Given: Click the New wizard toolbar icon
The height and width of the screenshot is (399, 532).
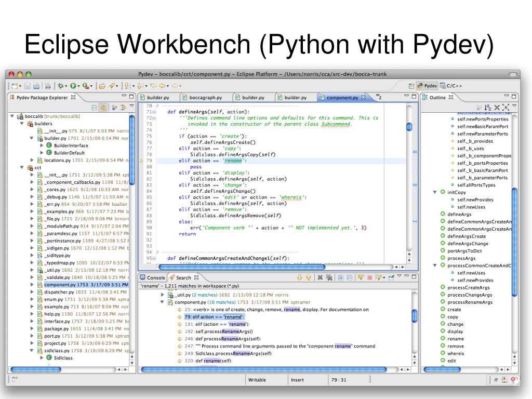Looking at the screenshot, I should coord(15,86).
